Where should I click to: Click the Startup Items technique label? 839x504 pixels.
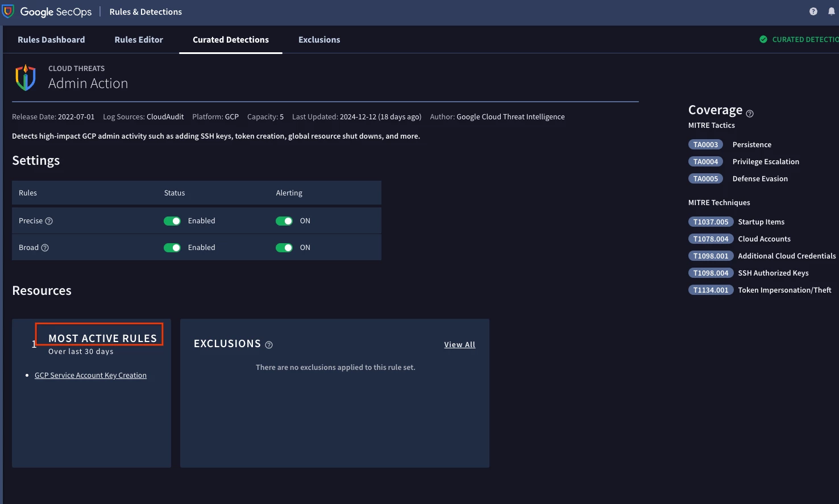(761, 222)
